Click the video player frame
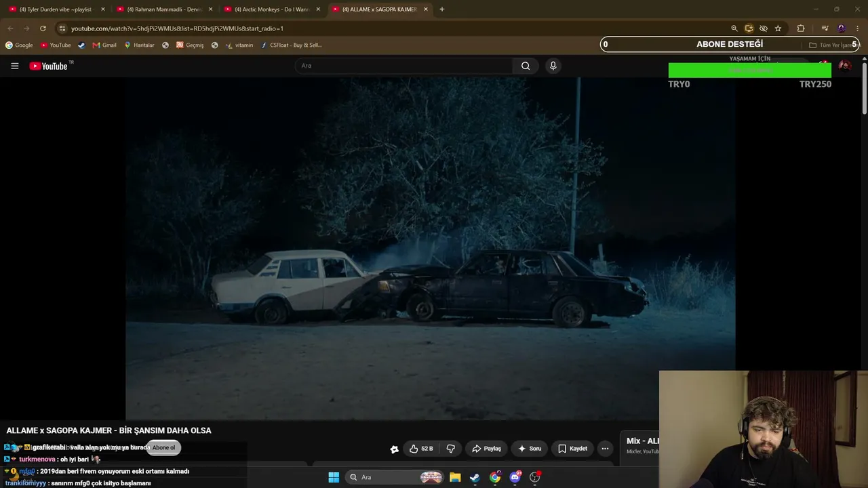This screenshot has height=488, width=868. click(430, 248)
